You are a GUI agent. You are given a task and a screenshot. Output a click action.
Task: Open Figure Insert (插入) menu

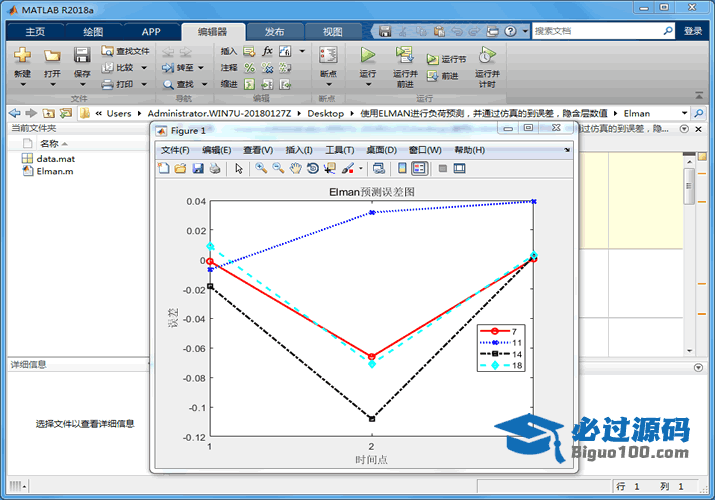299,150
